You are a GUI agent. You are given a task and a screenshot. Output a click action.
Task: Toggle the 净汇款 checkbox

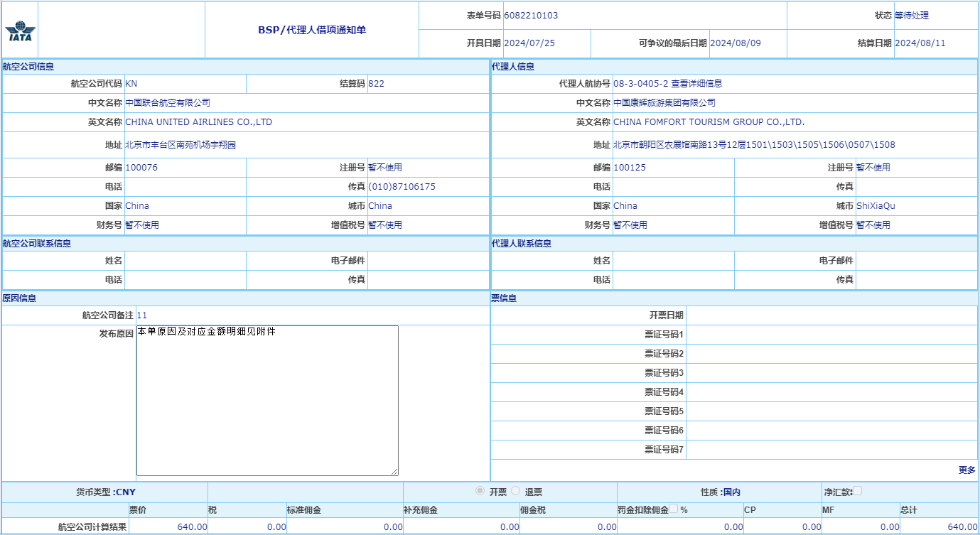[857, 491]
